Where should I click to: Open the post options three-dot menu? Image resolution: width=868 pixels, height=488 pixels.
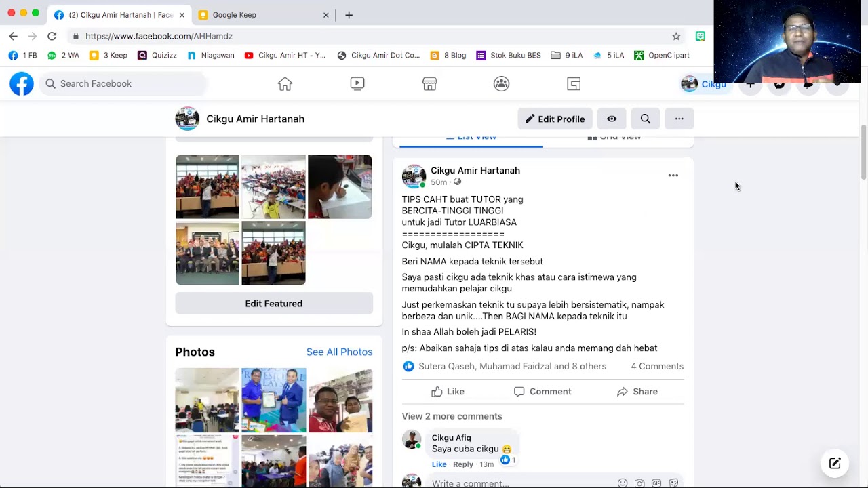pos(673,176)
